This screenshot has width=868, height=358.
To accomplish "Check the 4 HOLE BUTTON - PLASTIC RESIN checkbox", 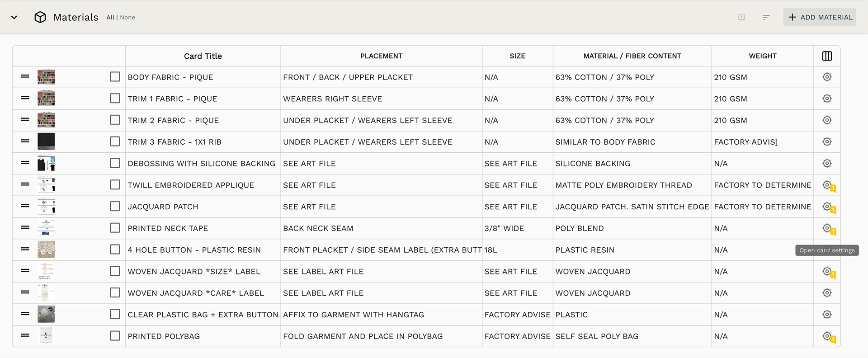I will (115, 250).
